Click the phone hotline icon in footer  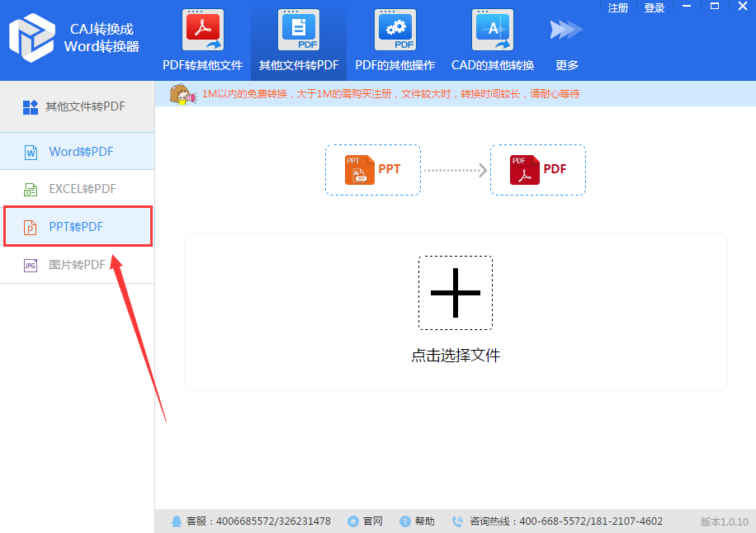[x=457, y=521]
